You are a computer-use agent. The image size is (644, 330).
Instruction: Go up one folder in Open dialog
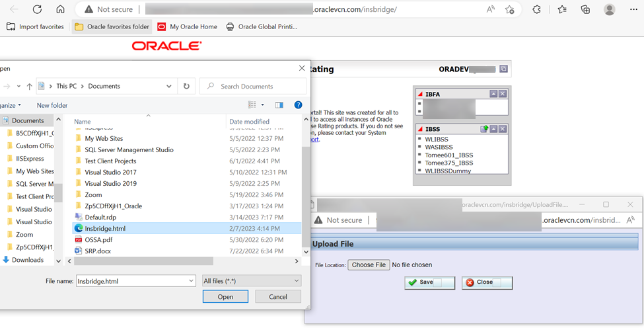click(29, 87)
